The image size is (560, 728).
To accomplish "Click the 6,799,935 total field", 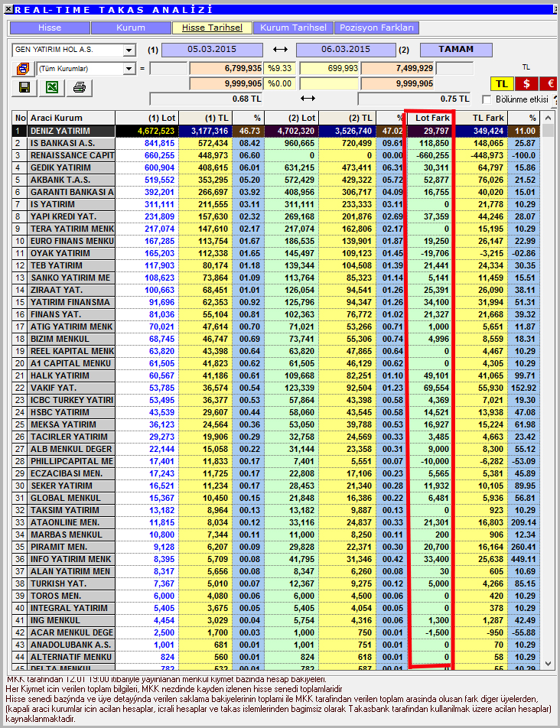I will [226, 69].
